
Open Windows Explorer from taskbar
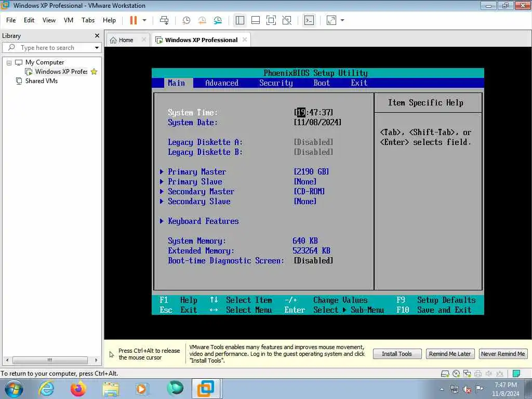(x=111, y=389)
